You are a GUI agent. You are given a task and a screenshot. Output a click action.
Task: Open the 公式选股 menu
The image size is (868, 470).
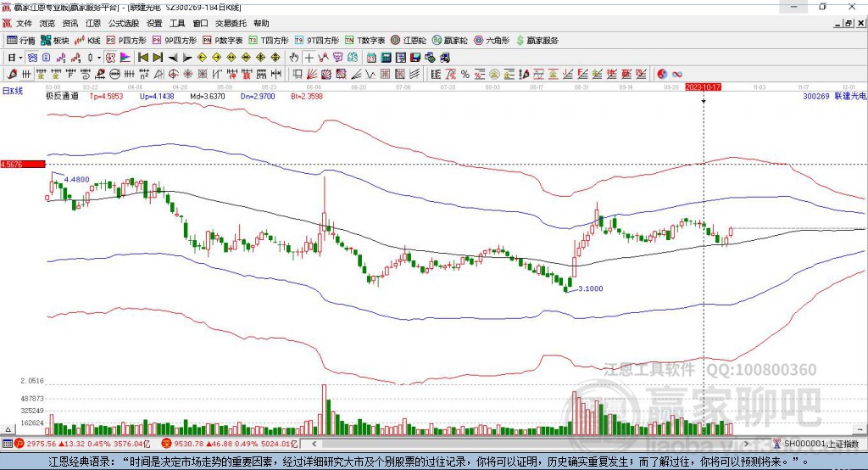[x=124, y=23]
